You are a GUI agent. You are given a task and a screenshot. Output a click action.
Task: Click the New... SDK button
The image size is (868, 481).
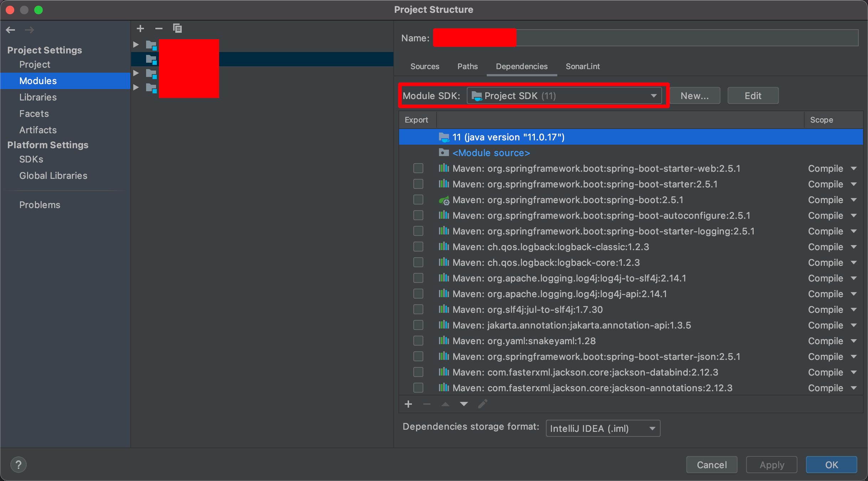click(695, 95)
